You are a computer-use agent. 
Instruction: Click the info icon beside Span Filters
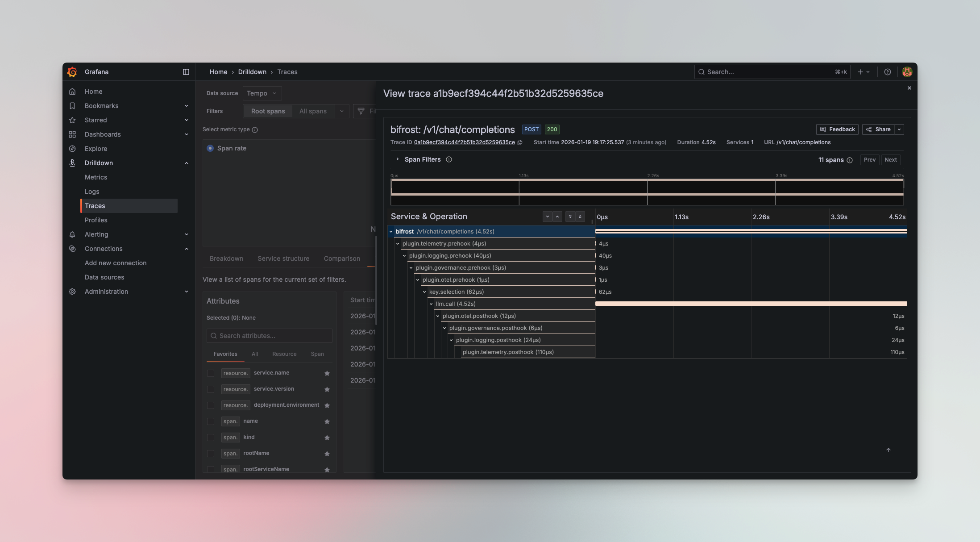[x=449, y=159]
